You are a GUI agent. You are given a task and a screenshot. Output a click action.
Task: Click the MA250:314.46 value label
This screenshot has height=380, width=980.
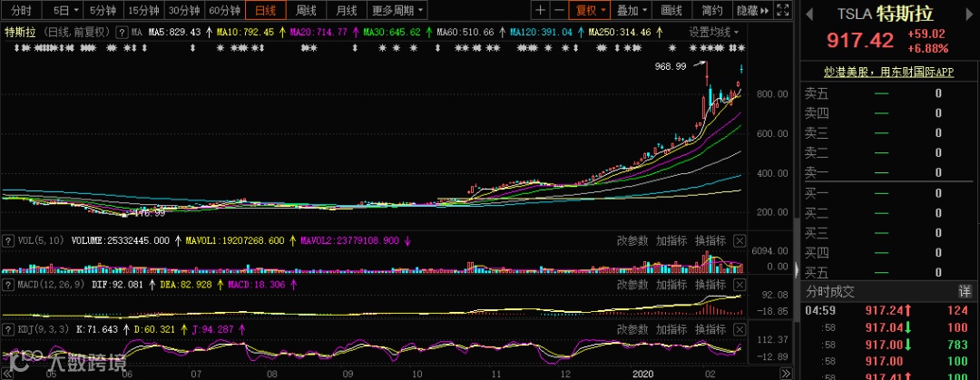pyautogui.click(x=620, y=32)
